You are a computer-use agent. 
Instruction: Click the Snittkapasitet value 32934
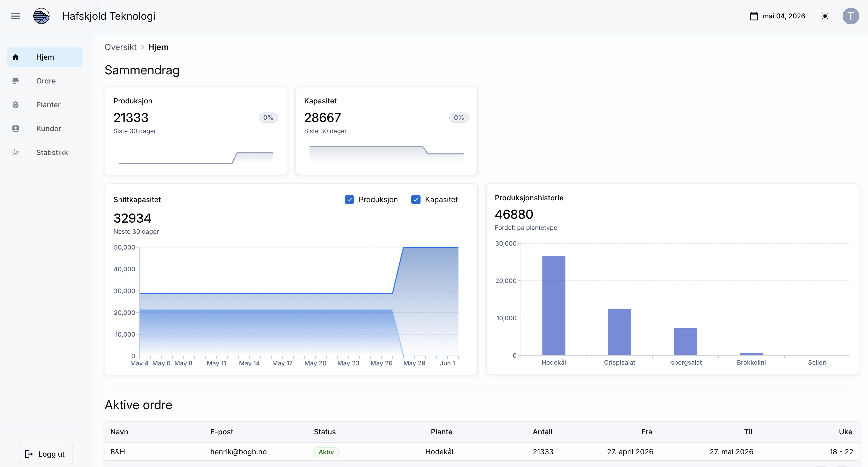click(132, 218)
